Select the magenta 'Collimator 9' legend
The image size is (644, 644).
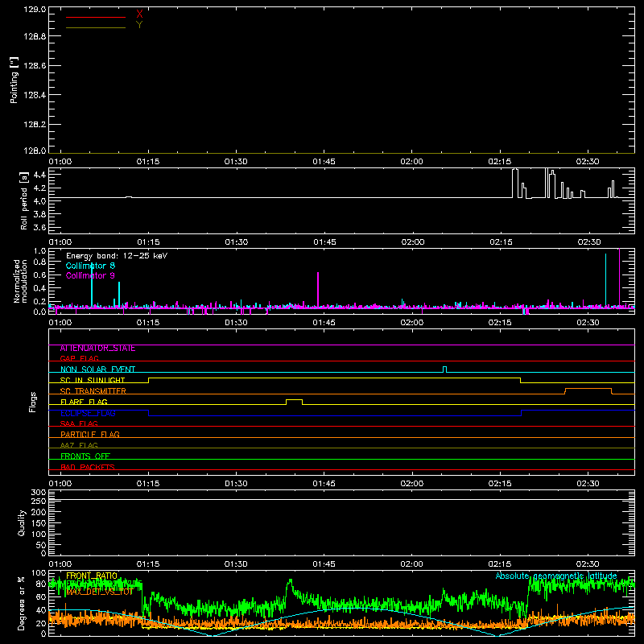tap(90, 275)
